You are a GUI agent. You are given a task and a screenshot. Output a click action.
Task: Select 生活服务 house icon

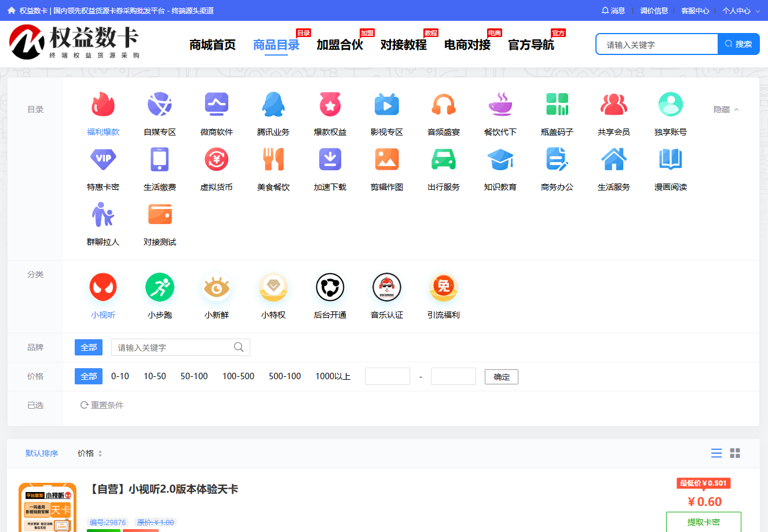(614, 159)
